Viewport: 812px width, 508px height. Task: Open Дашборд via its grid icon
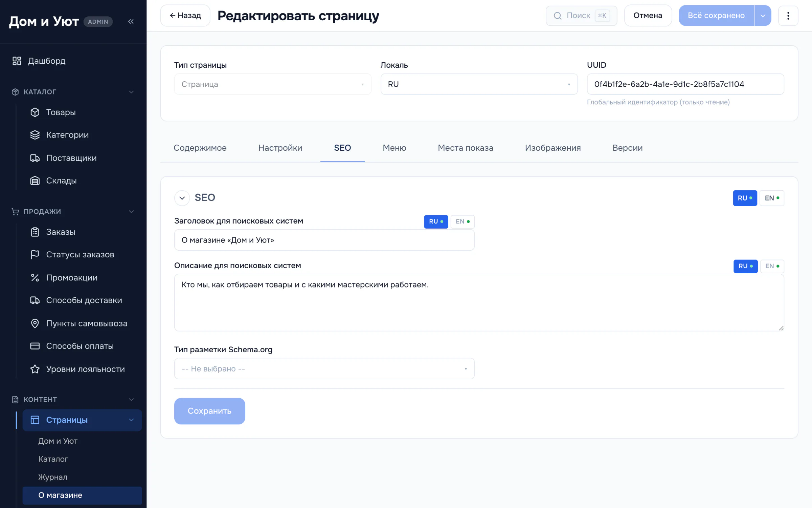click(x=17, y=61)
